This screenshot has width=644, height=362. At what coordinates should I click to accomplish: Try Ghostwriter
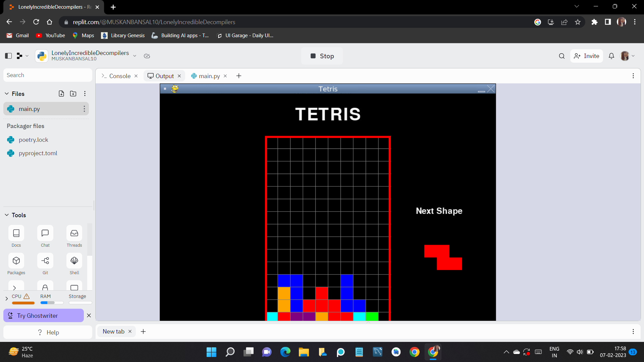[x=44, y=315]
